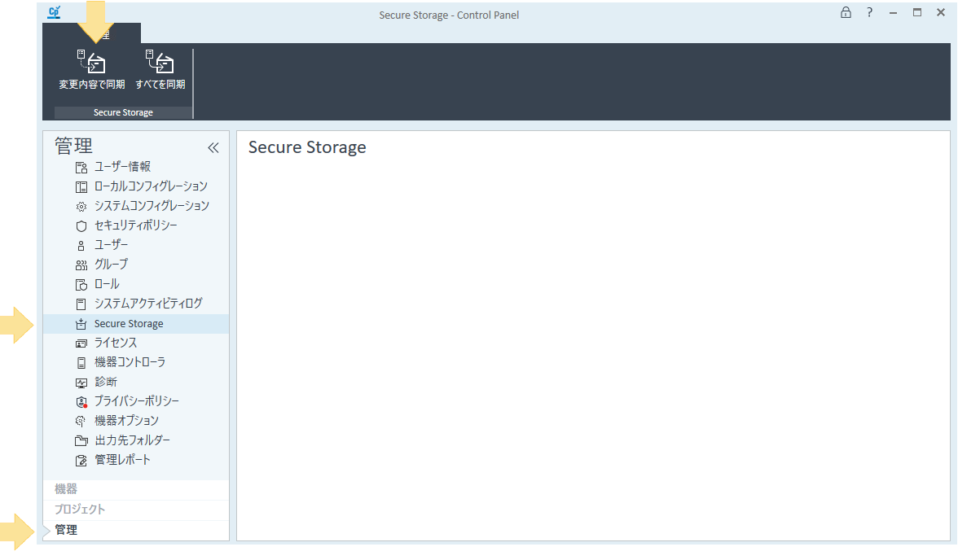Click the 機器コントローラ device icon

[81, 363]
